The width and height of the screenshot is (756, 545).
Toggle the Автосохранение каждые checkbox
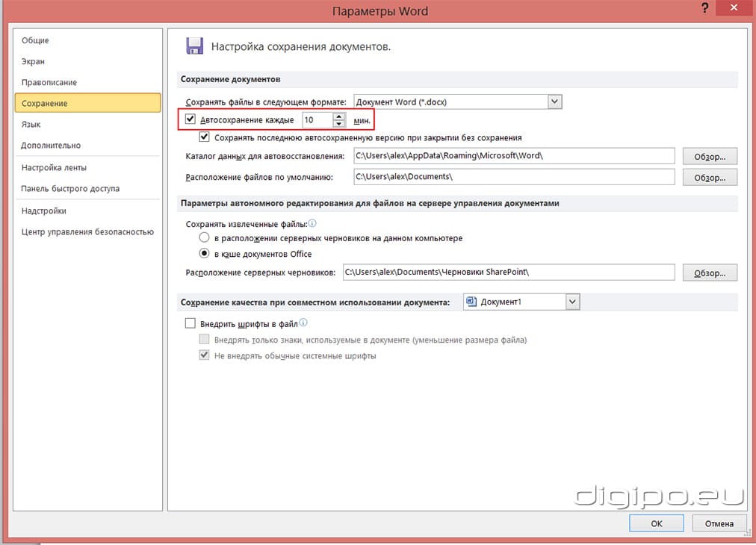pyautogui.click(x=190, y=119)
